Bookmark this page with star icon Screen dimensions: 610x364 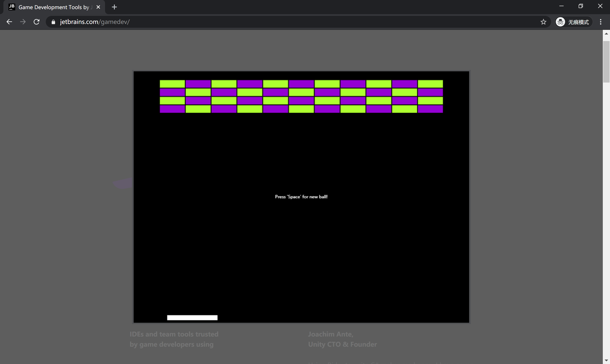click(x=543, y=22)
